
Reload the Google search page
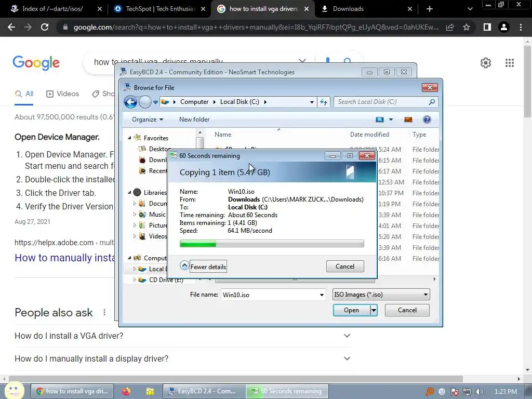click(x=45, y=27)
